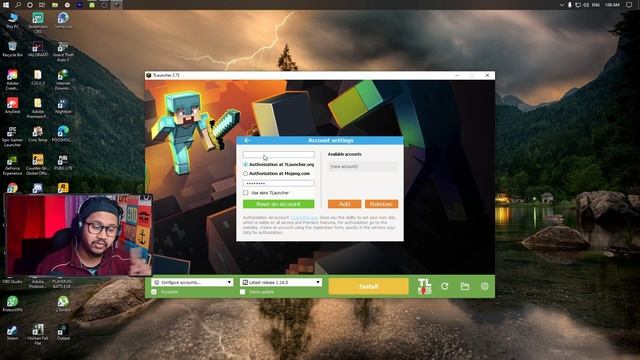Viewport: 640px width, 360px height.
Task: Go back using the Account settings arrow
Action: 247,140
